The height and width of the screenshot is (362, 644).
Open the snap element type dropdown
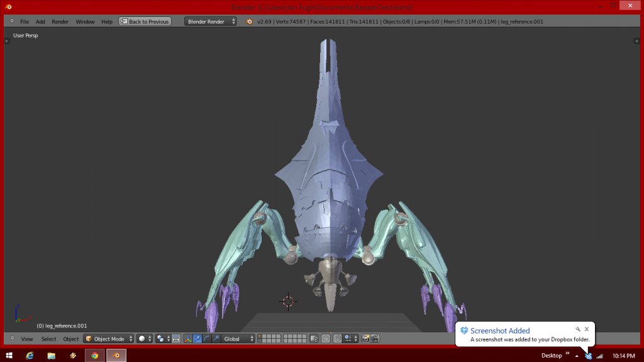coord(350,339)
